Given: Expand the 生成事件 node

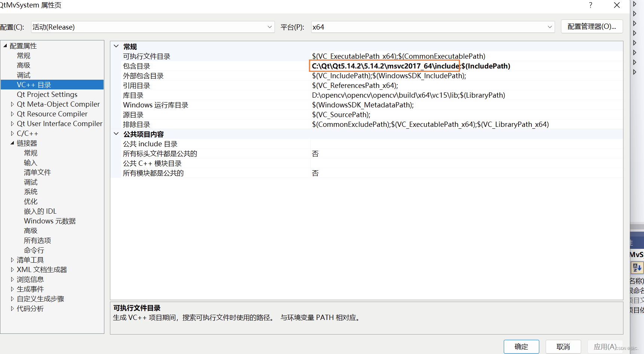Looking at the screenshot, I should (x=12, y=289).
